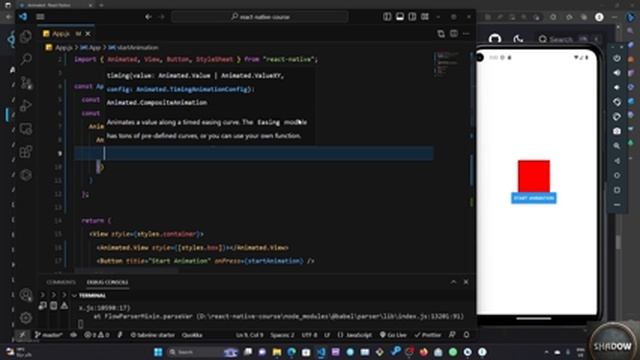Open notifications bell in status bar
640x360 pixels.
[466, 335]
